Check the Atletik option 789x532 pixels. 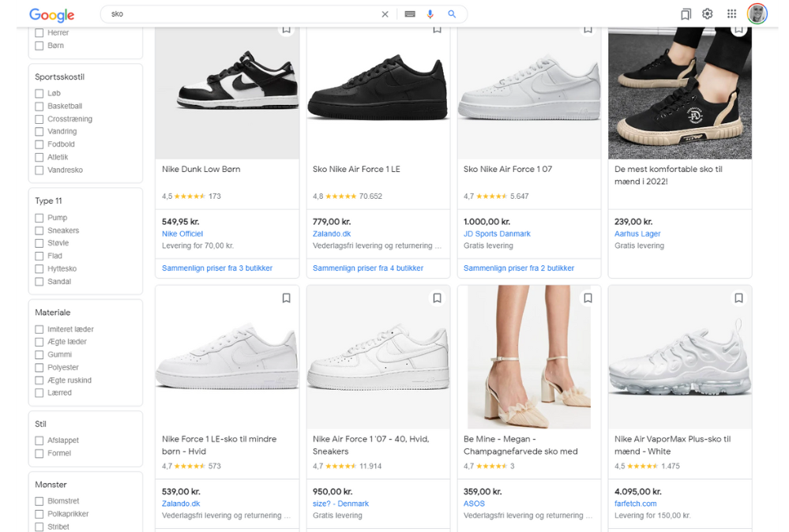(39, 157)
